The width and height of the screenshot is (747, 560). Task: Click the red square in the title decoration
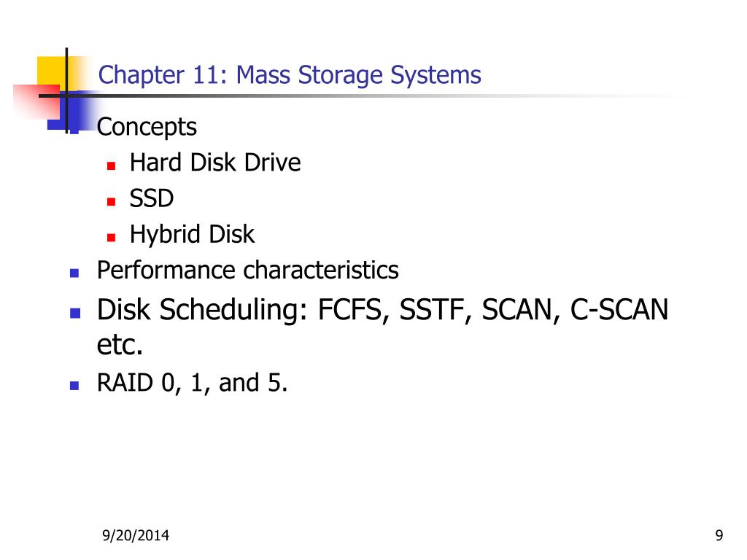pyautogui.click(x=37, y=102)
